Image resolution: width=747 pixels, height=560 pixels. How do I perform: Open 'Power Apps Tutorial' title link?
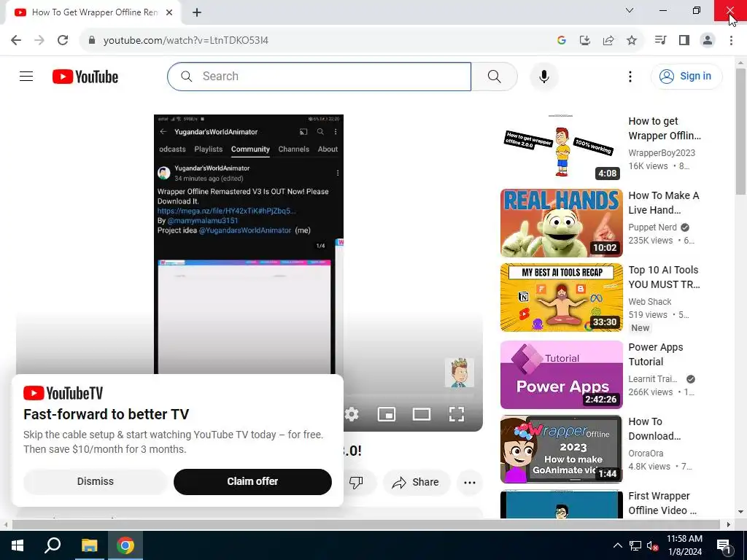656,354
